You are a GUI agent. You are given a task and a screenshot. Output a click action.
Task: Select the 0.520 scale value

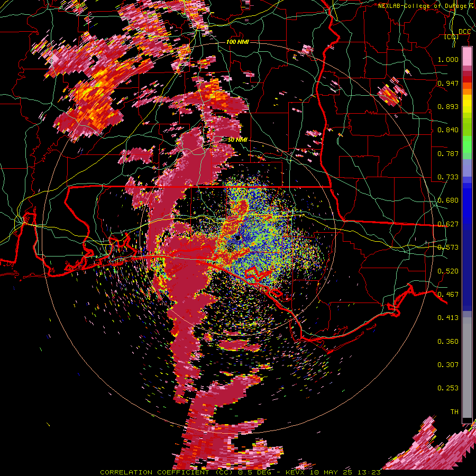click(x=448, y=271)
